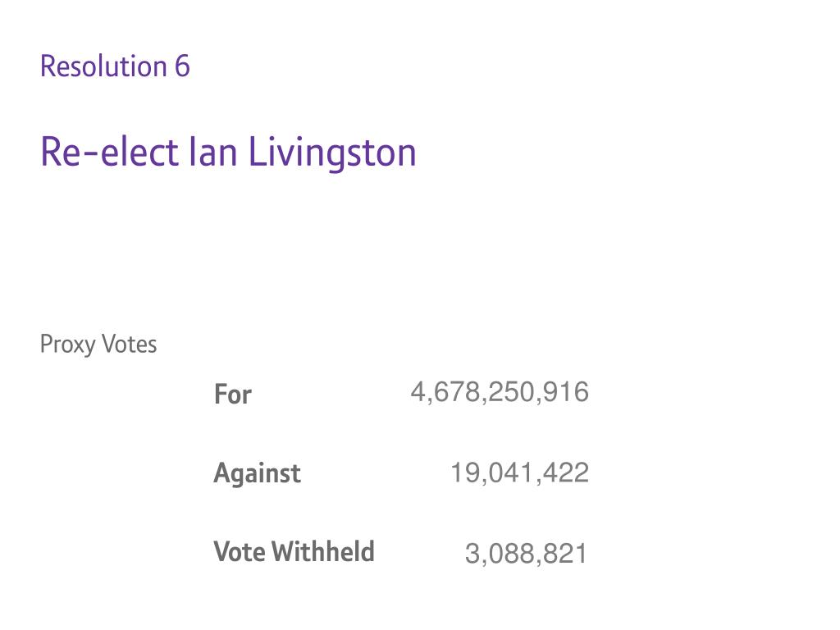Select the Re-elect Ian Livingston title
The image size is (840, 630).
click(x=228, y=153)
